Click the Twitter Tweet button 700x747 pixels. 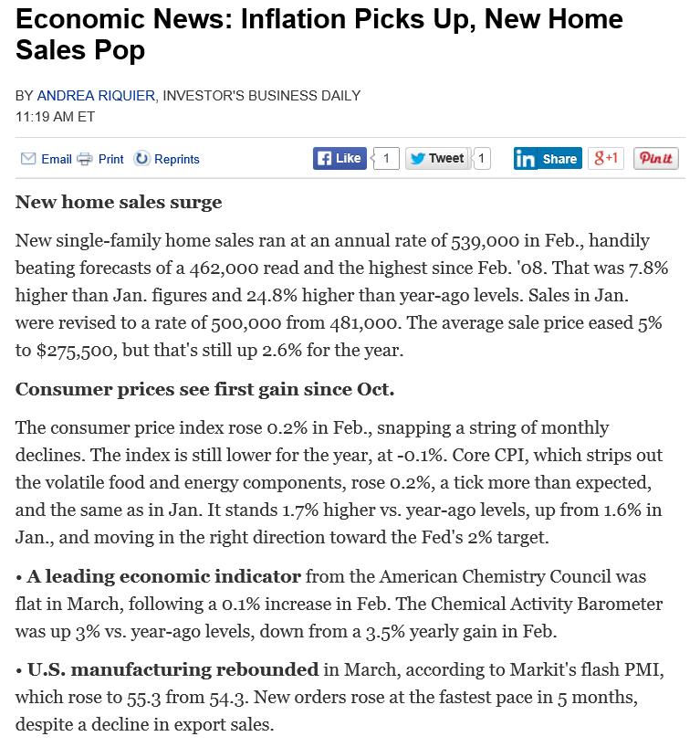coord(438,158)
